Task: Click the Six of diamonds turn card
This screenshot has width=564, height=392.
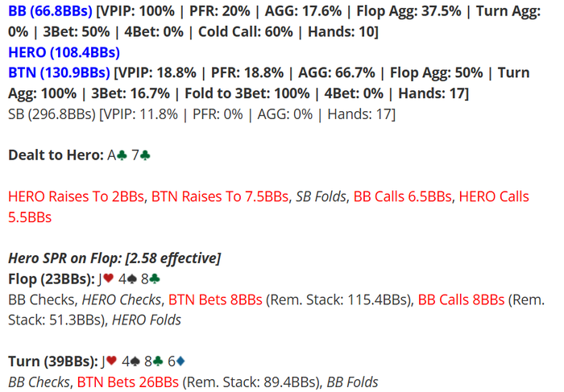Action: point(176,361)
